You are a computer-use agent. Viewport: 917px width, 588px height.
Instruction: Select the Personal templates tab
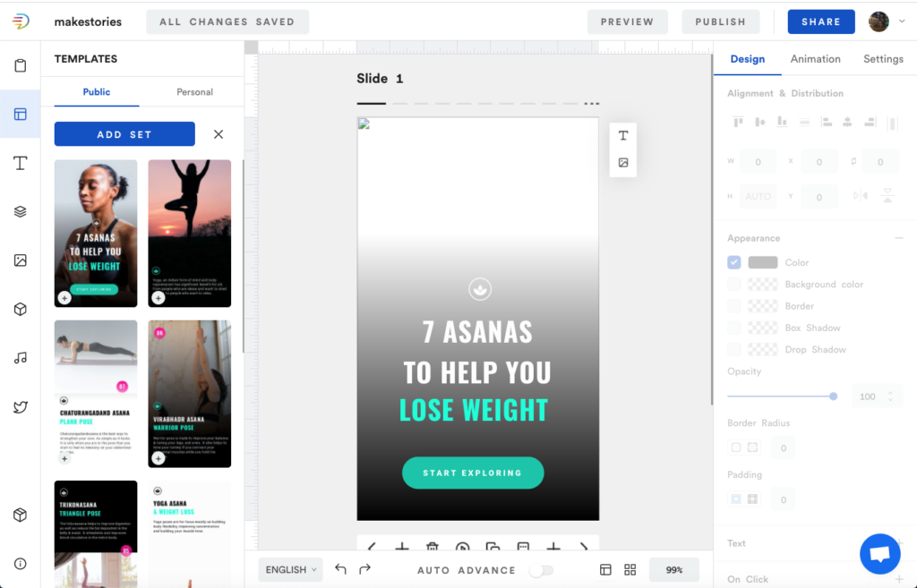pos(194,92)
